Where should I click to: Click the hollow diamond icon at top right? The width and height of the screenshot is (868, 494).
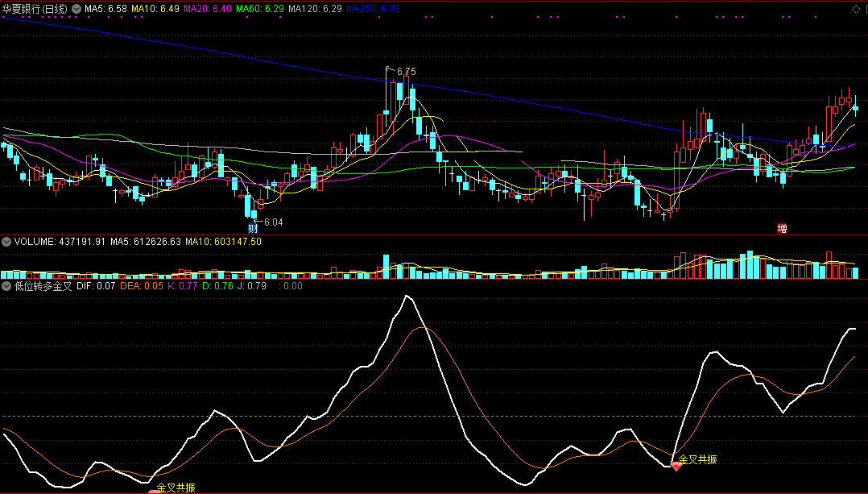point(855,9)
